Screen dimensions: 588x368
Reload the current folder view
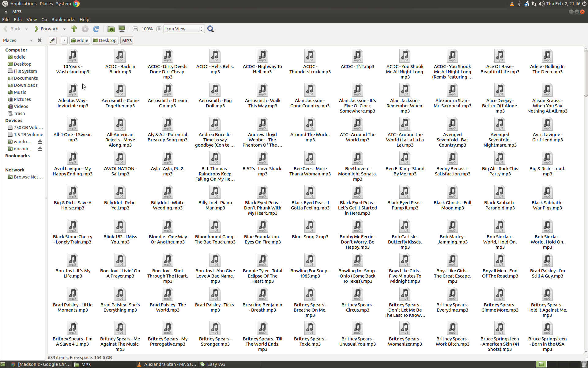pyautogui.click(x=96, y=29)
